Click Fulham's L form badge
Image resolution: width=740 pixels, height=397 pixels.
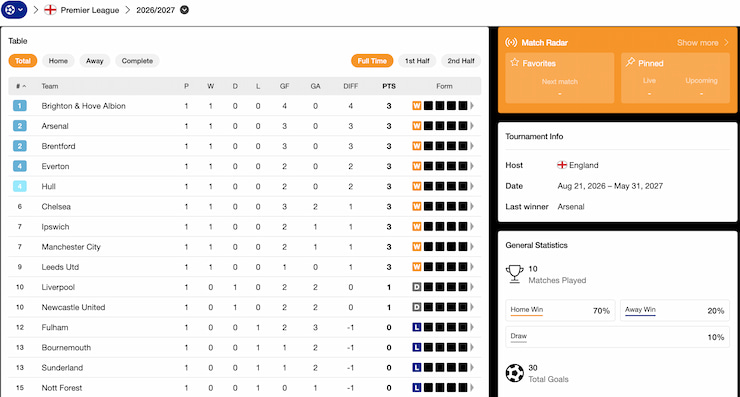[417, 327]
